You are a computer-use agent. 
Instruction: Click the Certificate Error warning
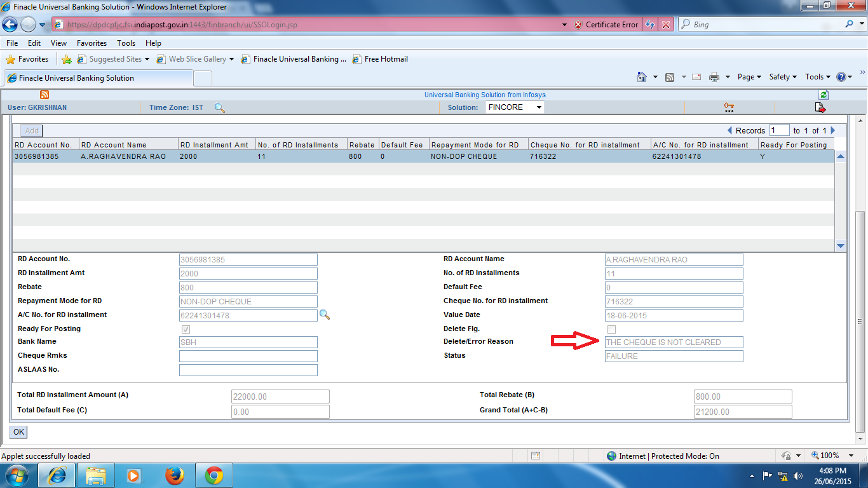(606, 24)
